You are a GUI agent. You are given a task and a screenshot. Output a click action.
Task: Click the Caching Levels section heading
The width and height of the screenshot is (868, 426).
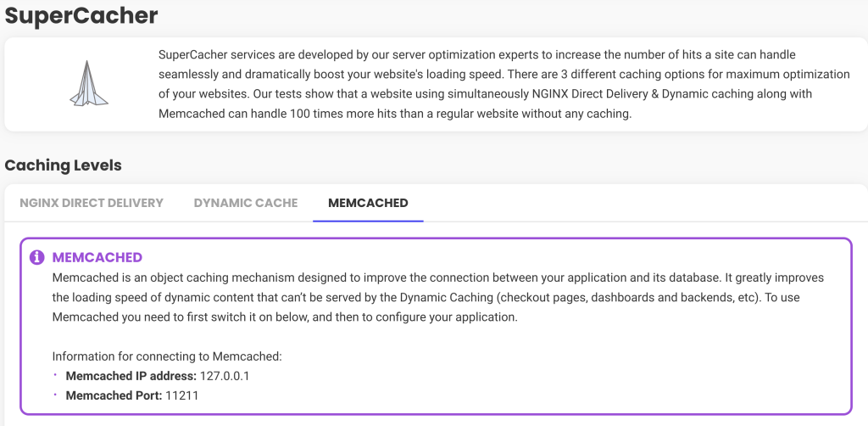[x=63, y=165]
